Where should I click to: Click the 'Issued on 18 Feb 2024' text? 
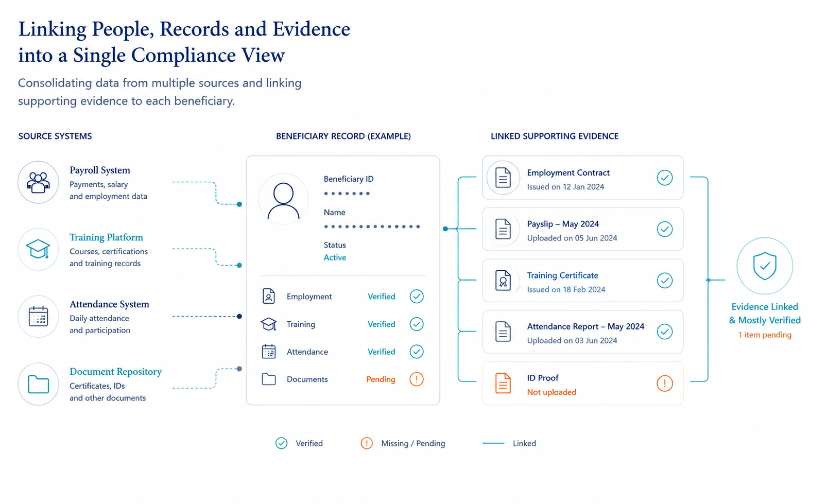566,289
